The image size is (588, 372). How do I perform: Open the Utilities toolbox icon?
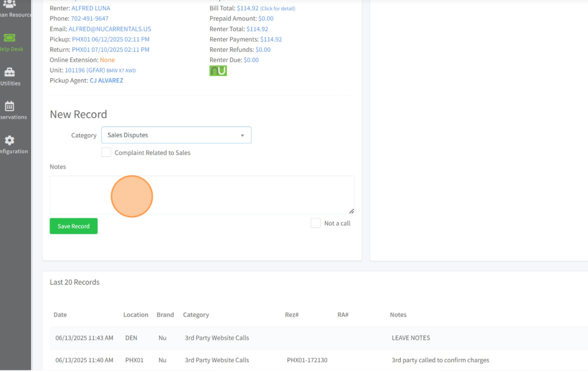(10, 72)
